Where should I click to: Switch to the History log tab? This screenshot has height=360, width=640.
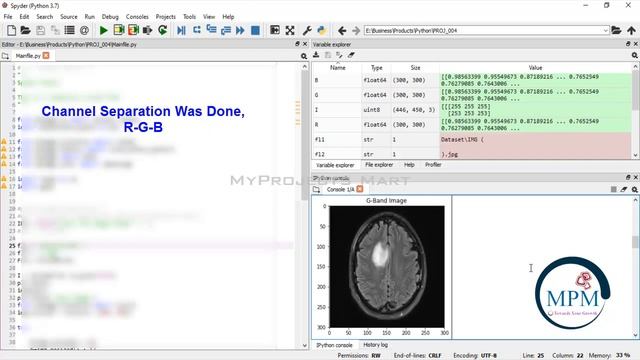pyautogui.click(x=376, y=345)
